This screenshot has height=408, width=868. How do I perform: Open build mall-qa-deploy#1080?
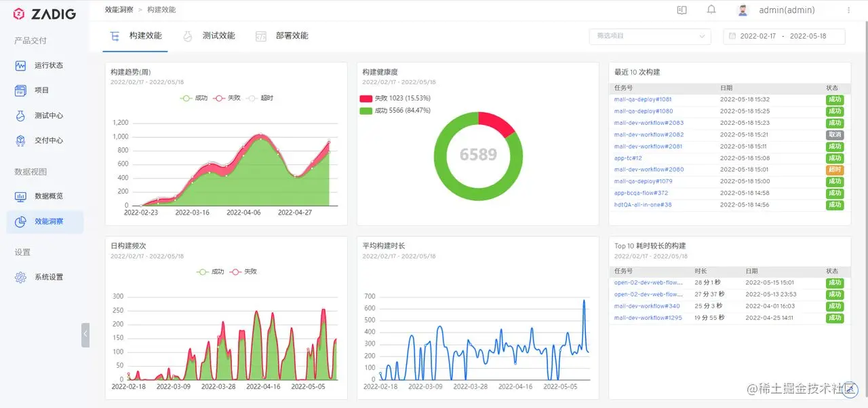tap(643, 111)
